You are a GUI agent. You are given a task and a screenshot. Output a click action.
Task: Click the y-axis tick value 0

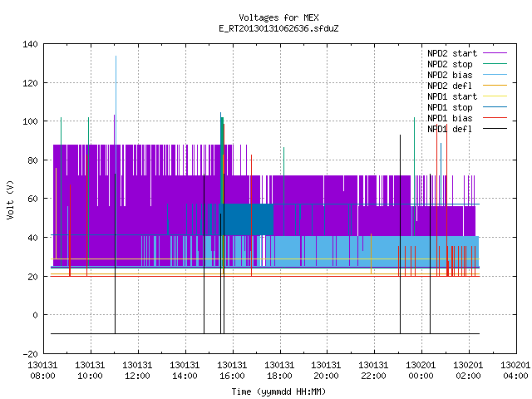coord(35,315)
